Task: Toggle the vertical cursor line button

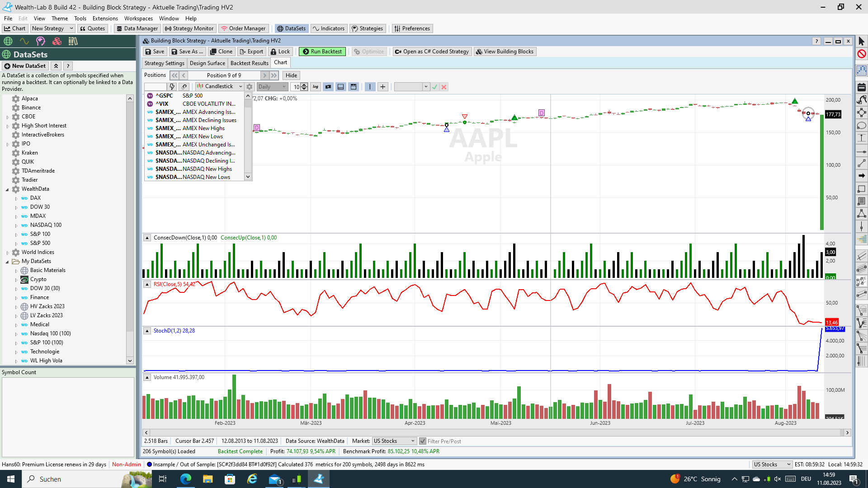Action: click(370, 87)
